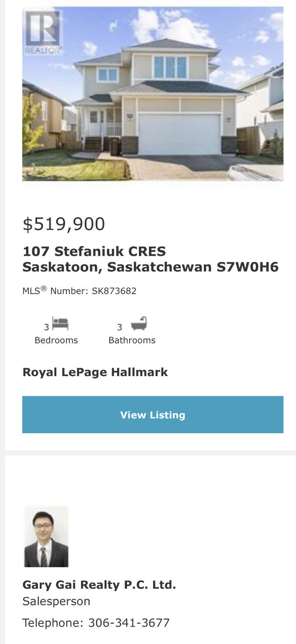
Task: Click the Salesperson title text
Action: (56, 601)
